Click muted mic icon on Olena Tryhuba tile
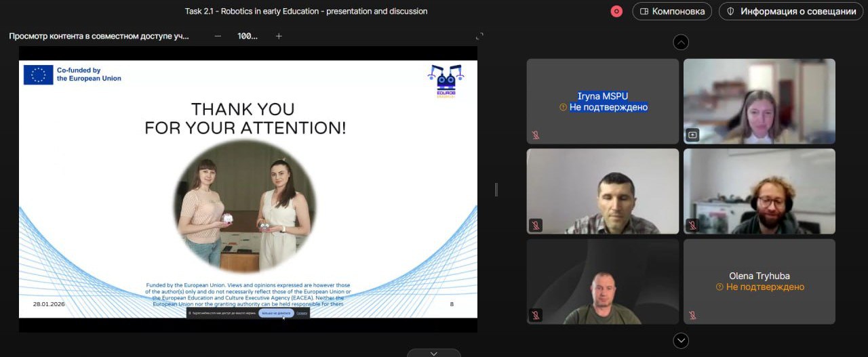Image resolution: width=868 pixels, height=357 pixels. pos(692,315)
